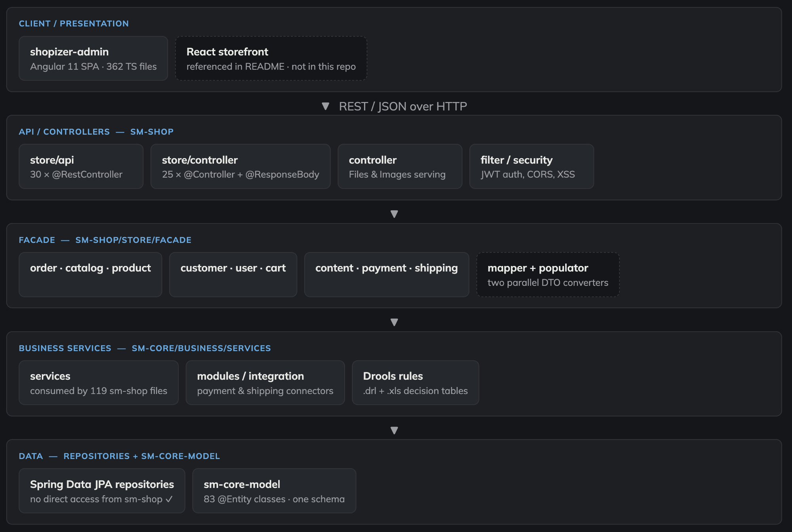Select the 'order · catalog · product' card
Screen dimensions: 792x532
91,275
